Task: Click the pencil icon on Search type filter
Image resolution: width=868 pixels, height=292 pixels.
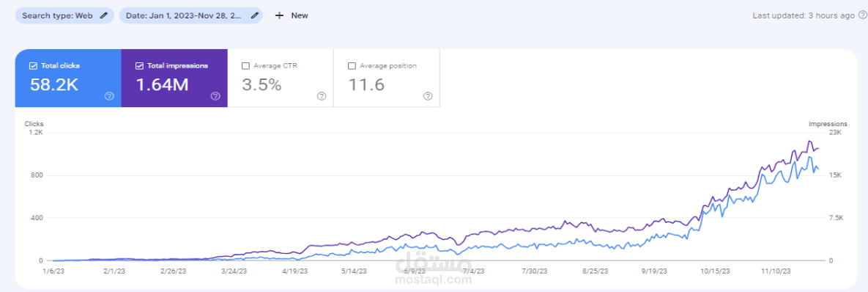Action: pos(103,15)
